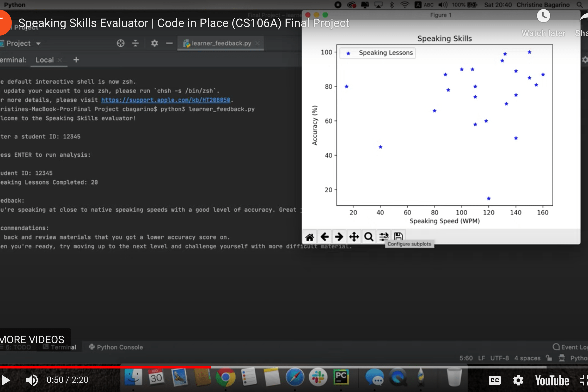Open the Event Log panel
Viewport: 588px width, 392px height.
click(x=570, y=347)
